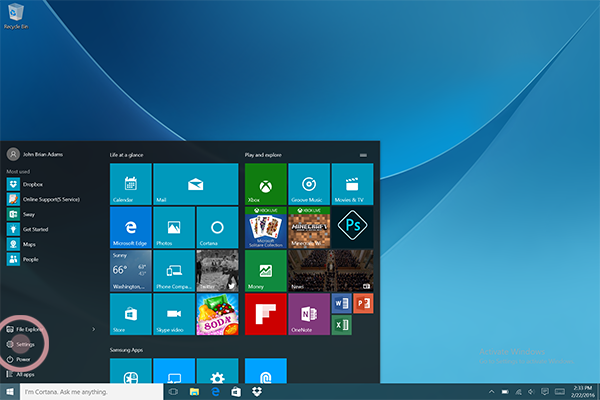Launch the Skype video tile

174,314
